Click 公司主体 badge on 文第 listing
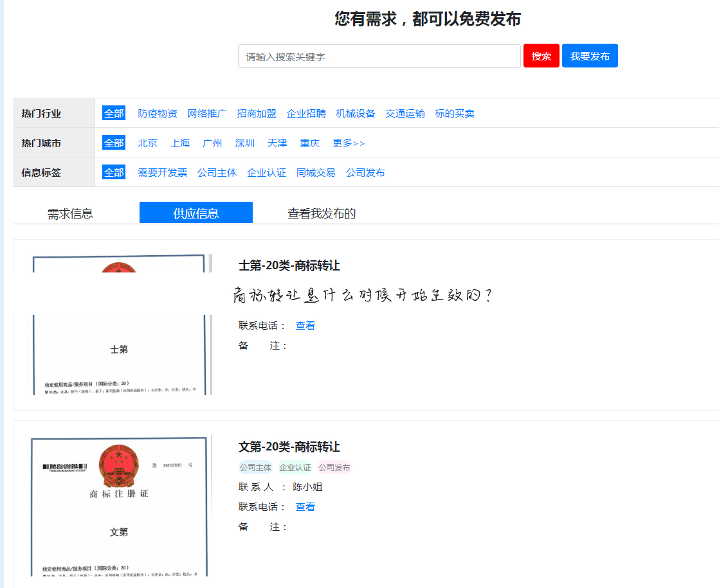 pos(255,467)
